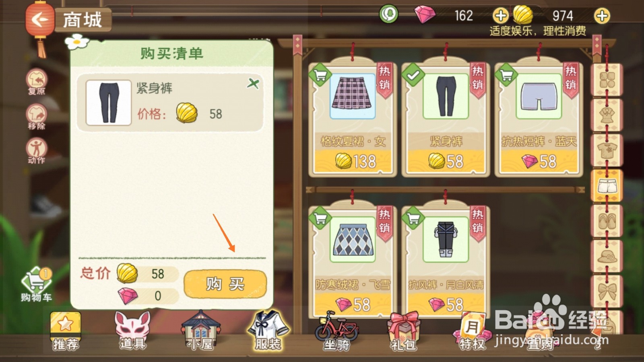Toggle cart for 格纹夏裙·女 skirt
The image size is (644, 362).
pos(320,74)
